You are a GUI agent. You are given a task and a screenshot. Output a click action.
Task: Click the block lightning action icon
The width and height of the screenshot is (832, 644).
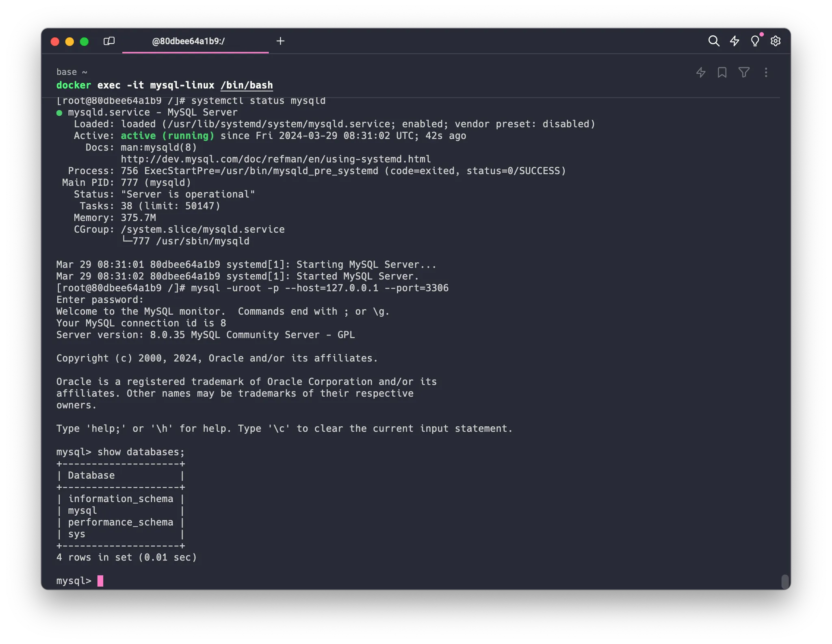tap(701, 73)
